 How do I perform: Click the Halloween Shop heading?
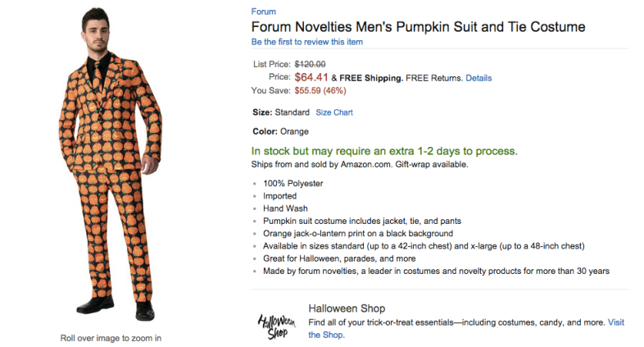(347, 308)
